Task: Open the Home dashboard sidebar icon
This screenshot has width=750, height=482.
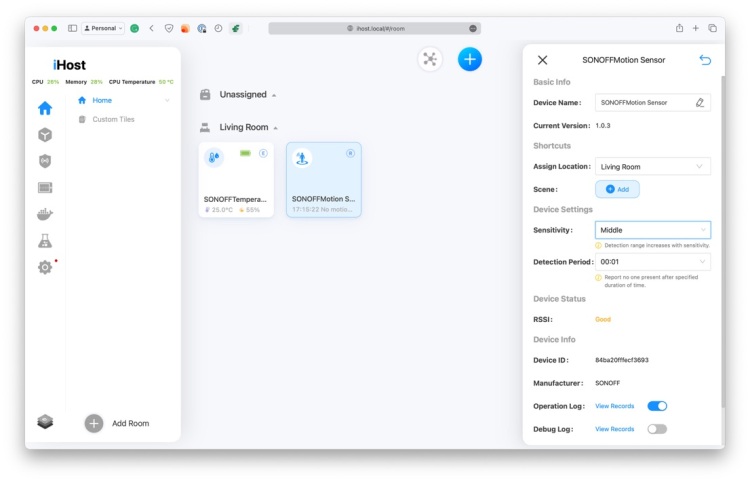Action: pyautogui.click(x=45, y=108)
